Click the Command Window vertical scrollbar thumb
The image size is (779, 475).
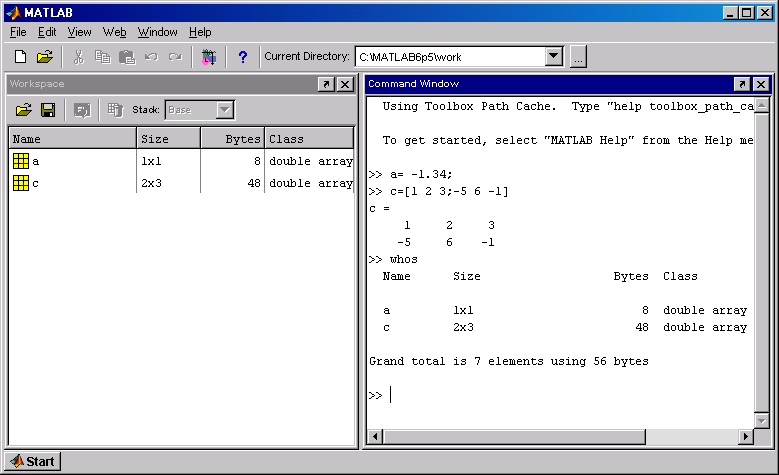click(x=761, y=262)
